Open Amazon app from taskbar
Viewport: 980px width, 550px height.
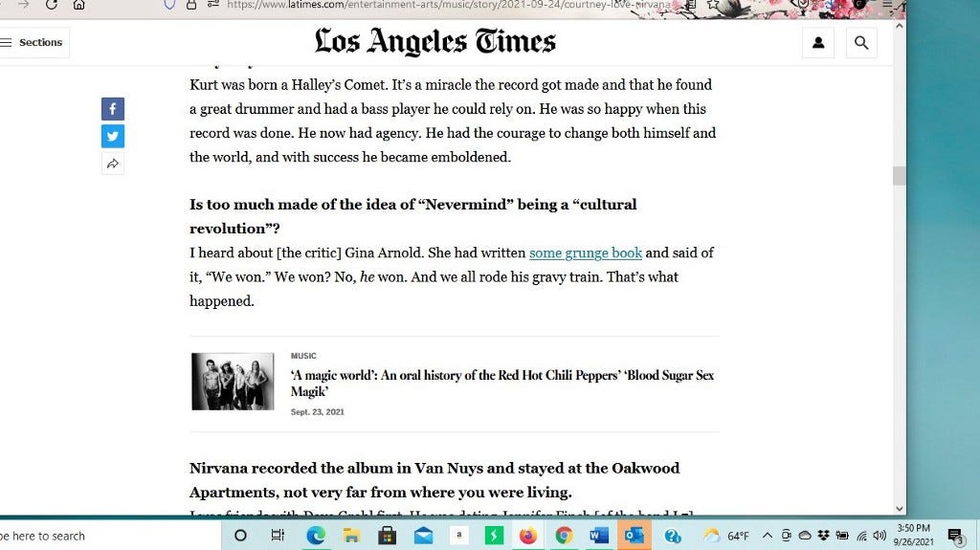(458, 536)
